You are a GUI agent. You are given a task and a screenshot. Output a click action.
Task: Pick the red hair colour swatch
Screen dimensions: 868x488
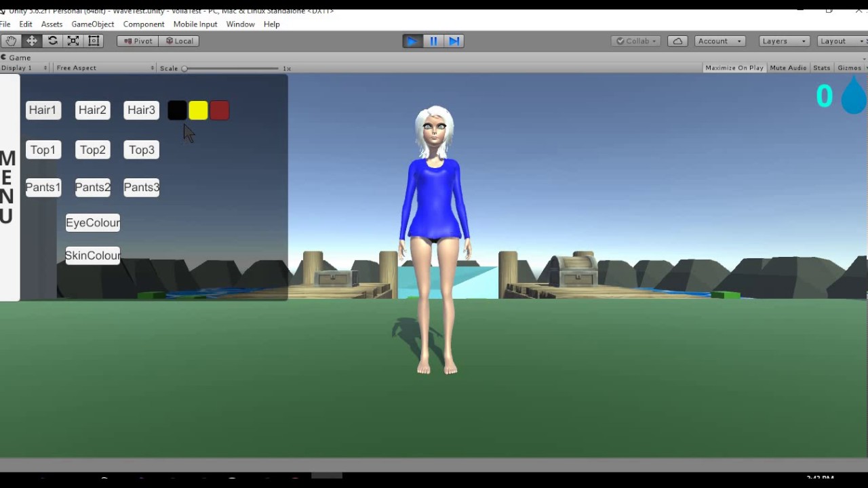point(219,110)
